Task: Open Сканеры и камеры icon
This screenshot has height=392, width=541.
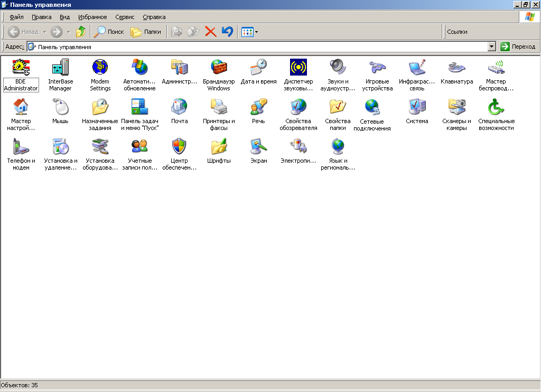Action: tap(457, 107)
